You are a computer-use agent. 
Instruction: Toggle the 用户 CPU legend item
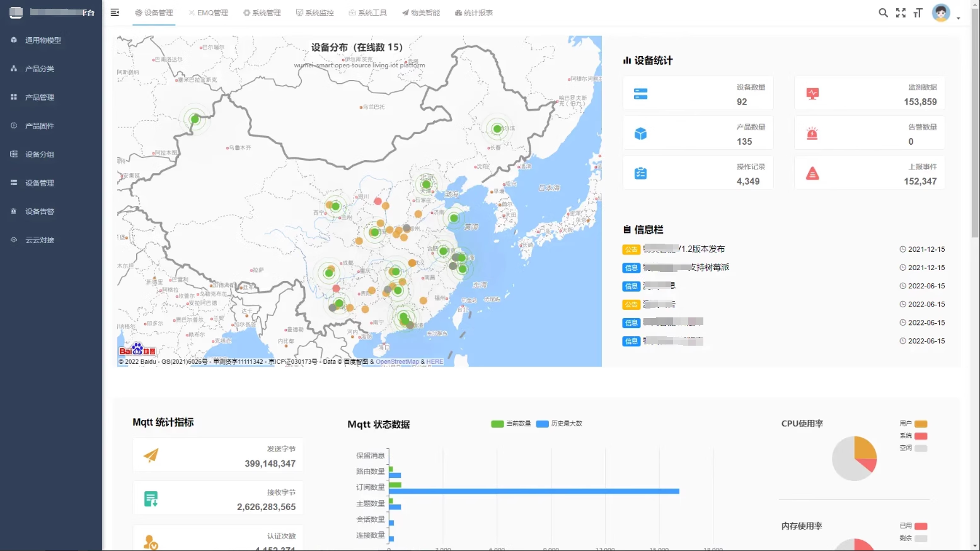pos(913,424)
